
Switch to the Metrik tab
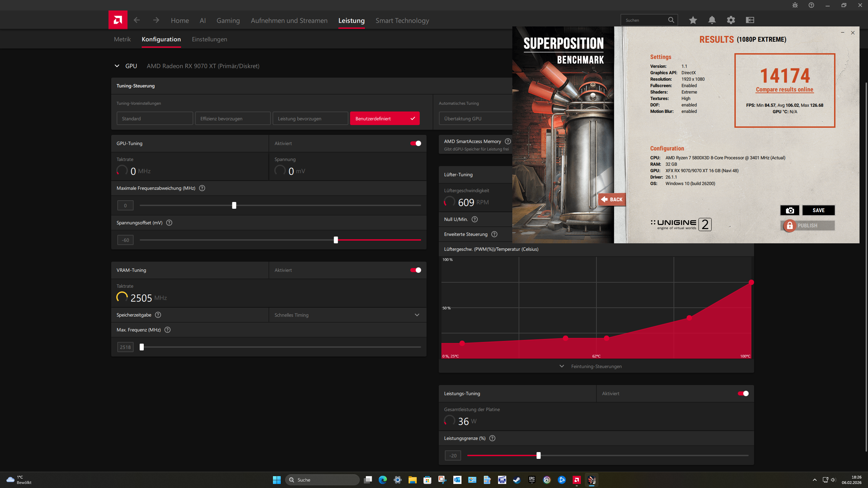tap(122, 39)
